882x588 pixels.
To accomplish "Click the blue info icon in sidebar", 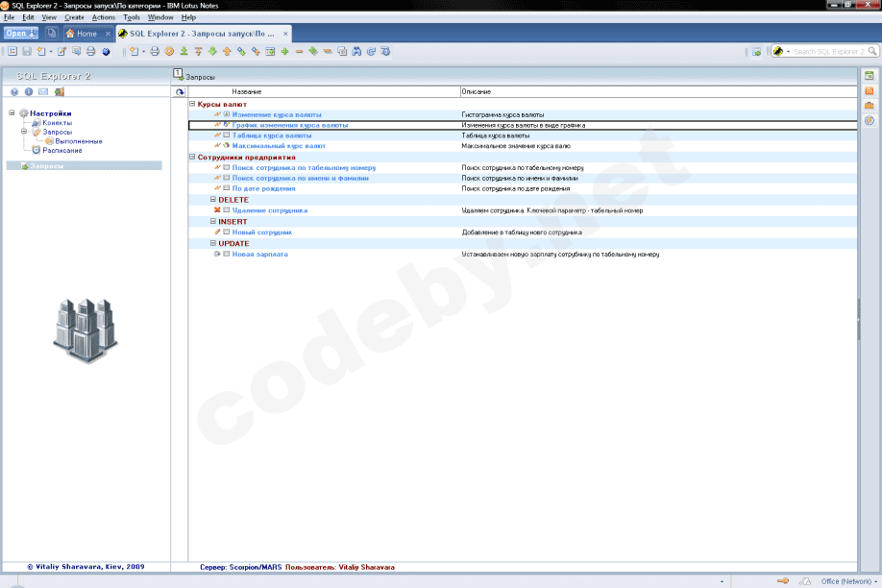I will 29,92.
